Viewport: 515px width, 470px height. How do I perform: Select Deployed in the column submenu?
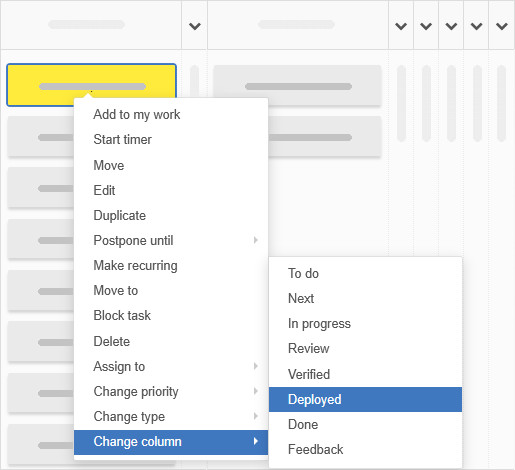tap(365, 399)
